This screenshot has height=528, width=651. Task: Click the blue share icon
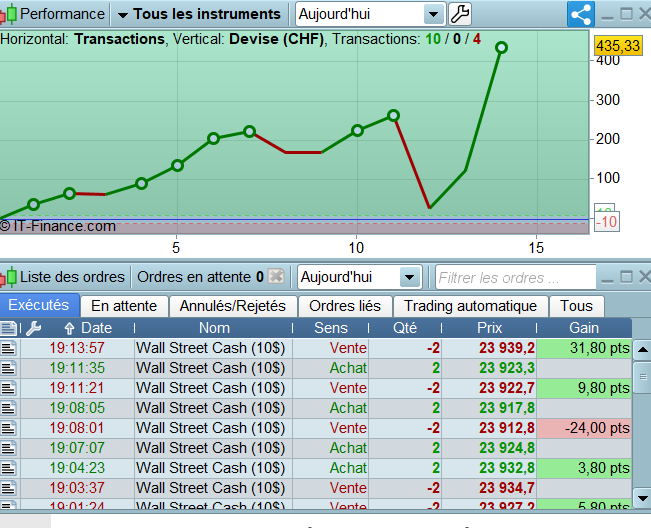[581, 14]
